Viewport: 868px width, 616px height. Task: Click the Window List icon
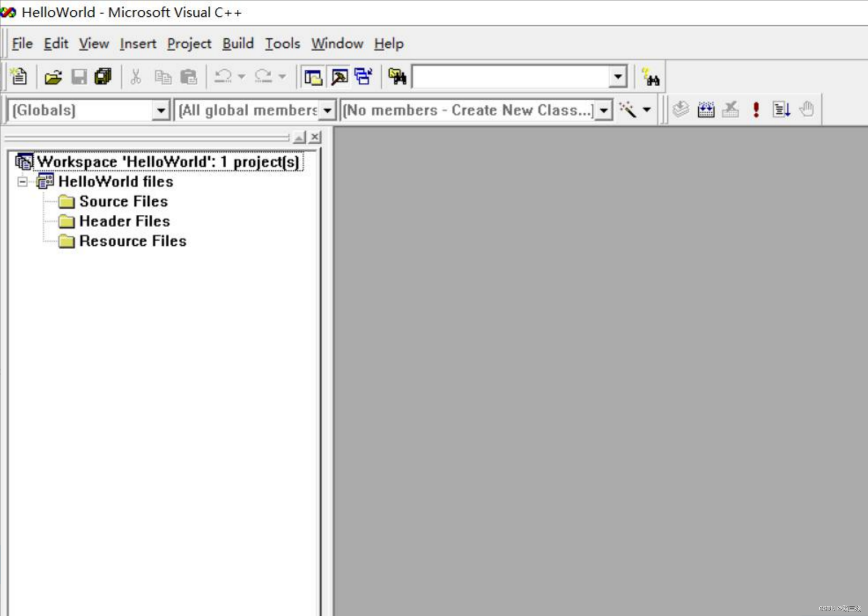pos(364,77)
